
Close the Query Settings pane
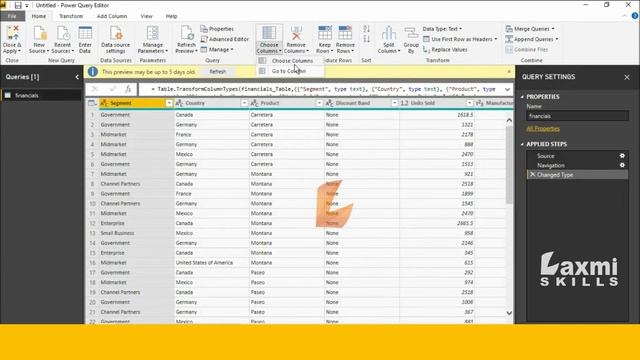[x=627, y=77]
